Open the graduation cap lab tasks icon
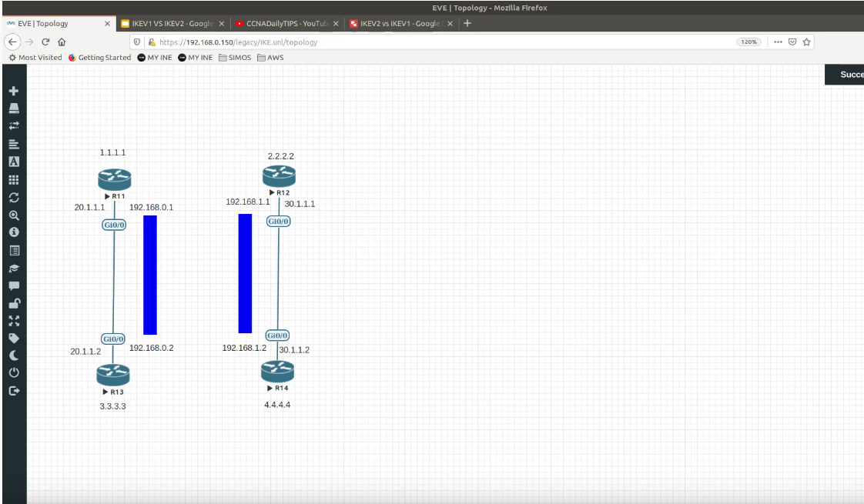The image size is (864, 504). point(14,269)
